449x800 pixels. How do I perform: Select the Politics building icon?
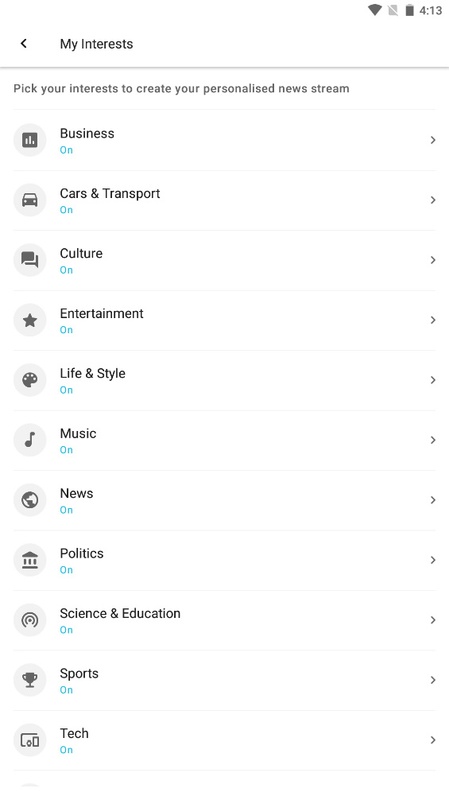point(30,560)
